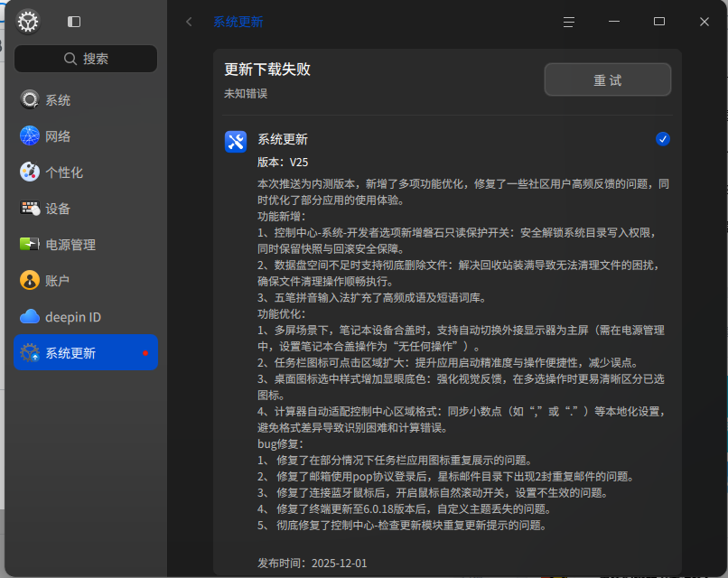
Task: Click the 功能优化： heading
Action: (282, 314)
